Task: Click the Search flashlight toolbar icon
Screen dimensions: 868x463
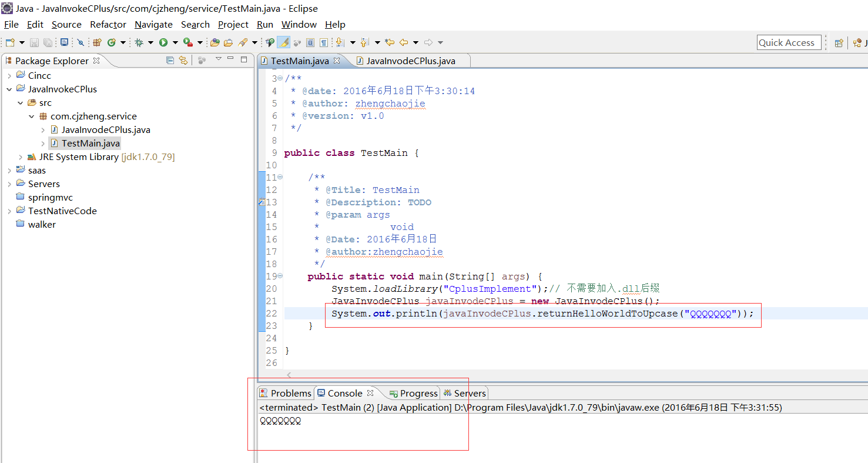Action: point(243,42)
